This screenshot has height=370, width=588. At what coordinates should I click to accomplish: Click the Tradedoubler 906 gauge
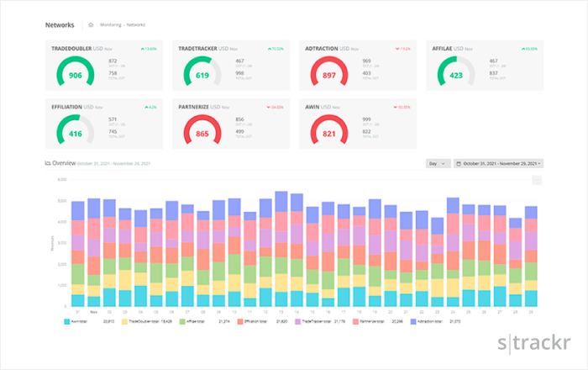[x=76, y=72]
